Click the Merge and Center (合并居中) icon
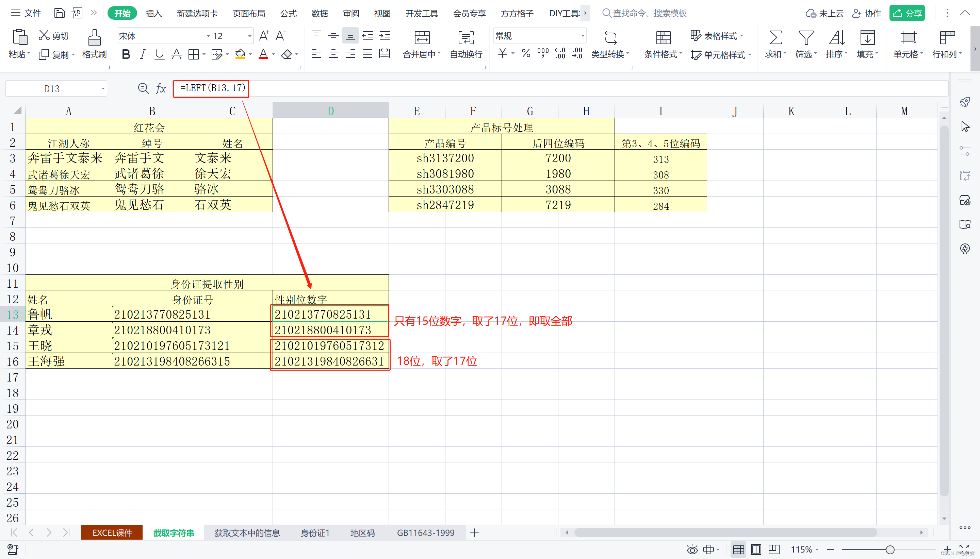The width and height of the screenshot is (980, 559). point(422,38)
